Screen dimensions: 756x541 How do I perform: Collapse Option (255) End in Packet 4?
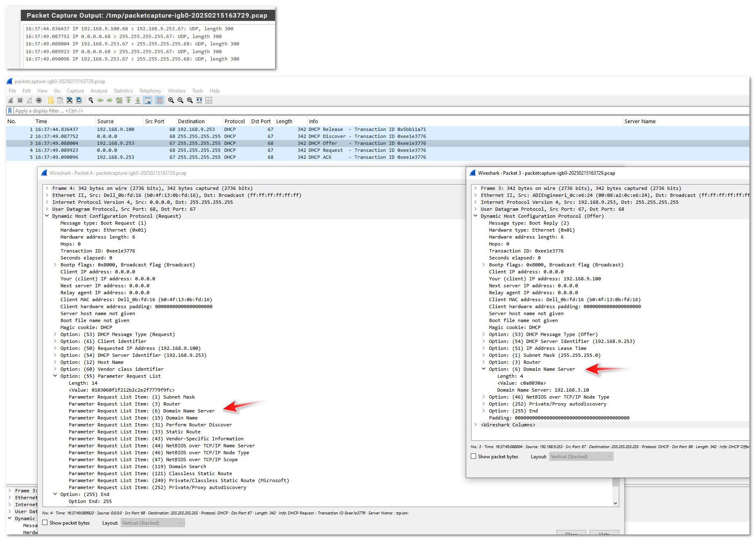pos(55,494)
